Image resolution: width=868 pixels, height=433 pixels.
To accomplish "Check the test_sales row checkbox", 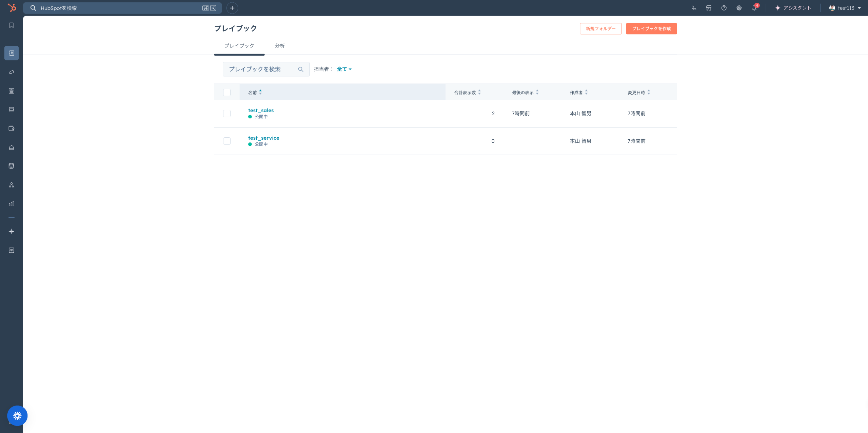I will pos(227,114).
